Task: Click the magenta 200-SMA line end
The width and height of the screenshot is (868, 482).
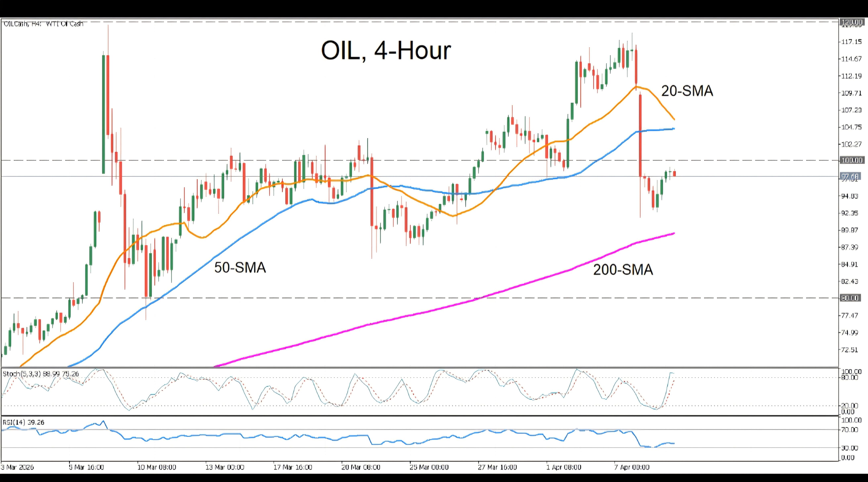Action: coord(673,233)
